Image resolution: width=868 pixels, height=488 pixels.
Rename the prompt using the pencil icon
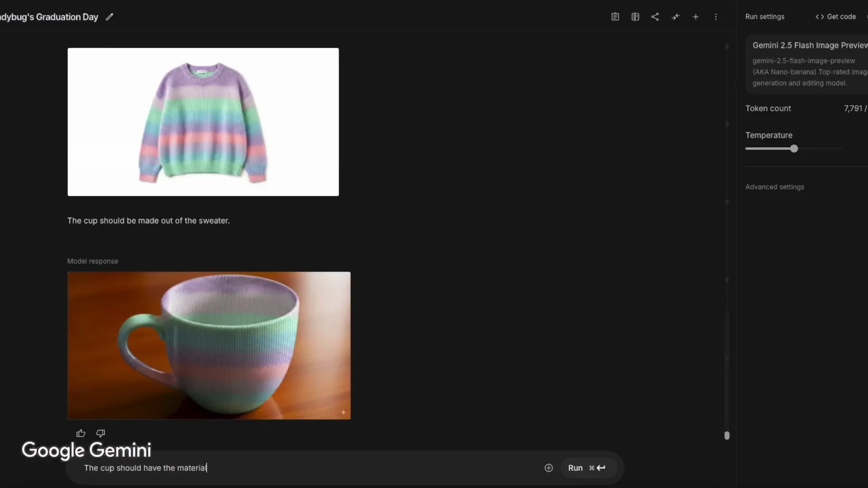click(110, 17)
